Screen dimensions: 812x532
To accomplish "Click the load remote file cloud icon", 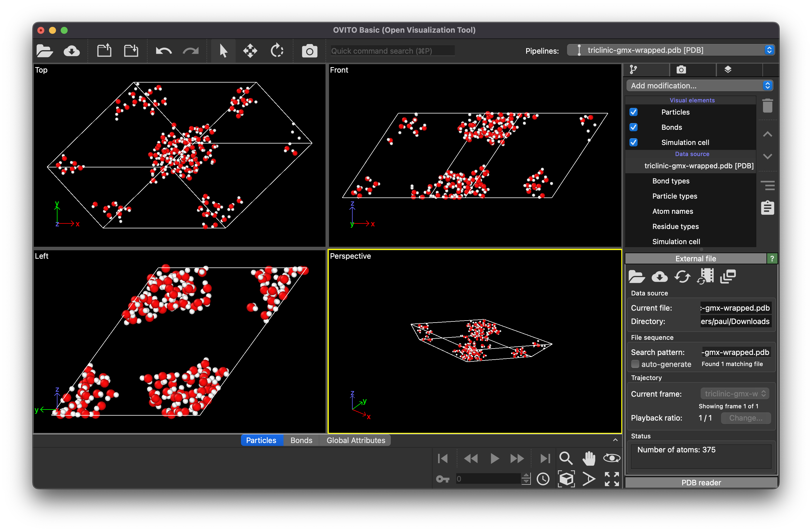I will point(71,51).
